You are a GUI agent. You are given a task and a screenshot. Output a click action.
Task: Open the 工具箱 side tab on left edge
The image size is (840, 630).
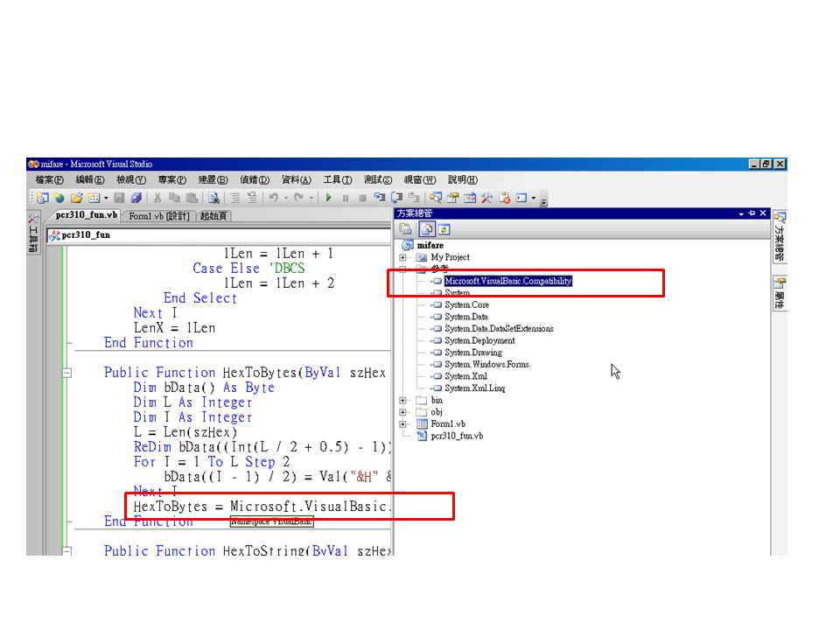click(x=33, y=234)
